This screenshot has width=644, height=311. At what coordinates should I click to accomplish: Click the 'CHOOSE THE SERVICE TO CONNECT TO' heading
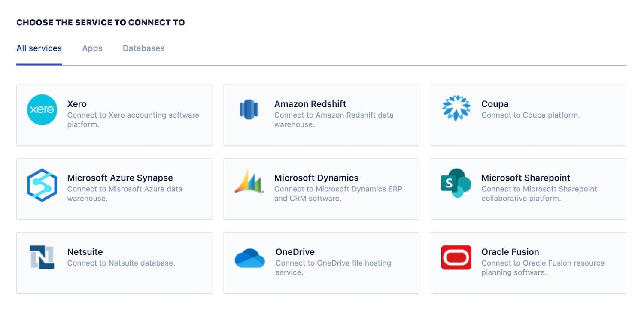click(x=100, y=23)
